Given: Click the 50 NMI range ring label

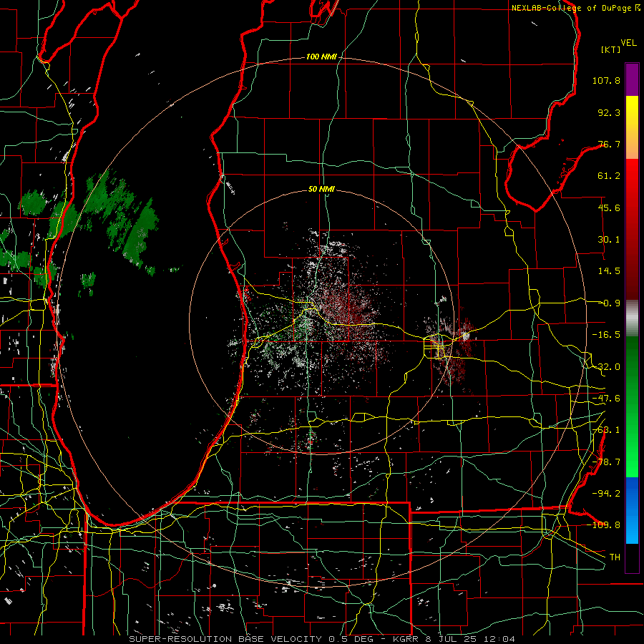Looking at the screenshot, I should click(321, 189).
